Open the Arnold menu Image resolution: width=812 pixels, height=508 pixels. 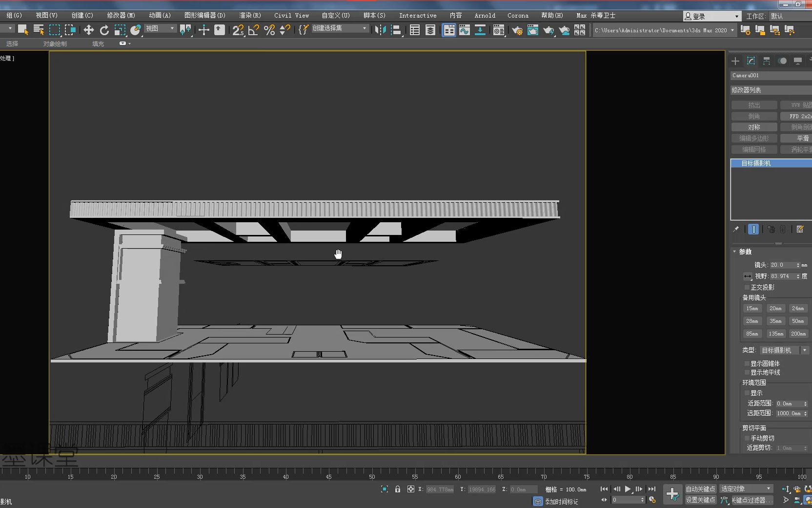[485, 15]
